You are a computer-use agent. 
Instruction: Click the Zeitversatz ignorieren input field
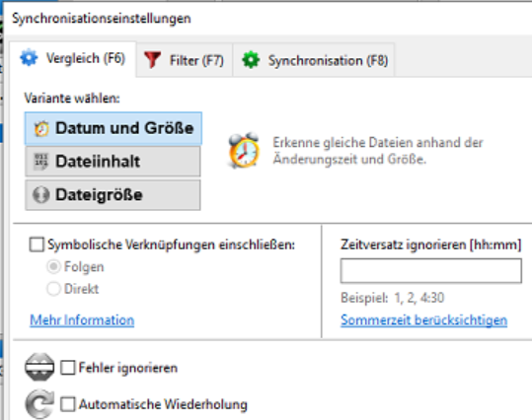[431, 270]
